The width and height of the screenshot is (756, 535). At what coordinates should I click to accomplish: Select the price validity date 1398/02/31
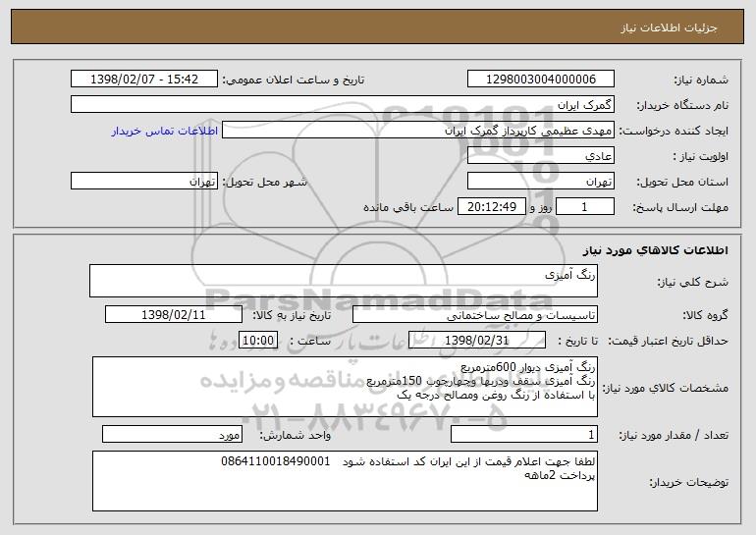click(x=477, y=340)
